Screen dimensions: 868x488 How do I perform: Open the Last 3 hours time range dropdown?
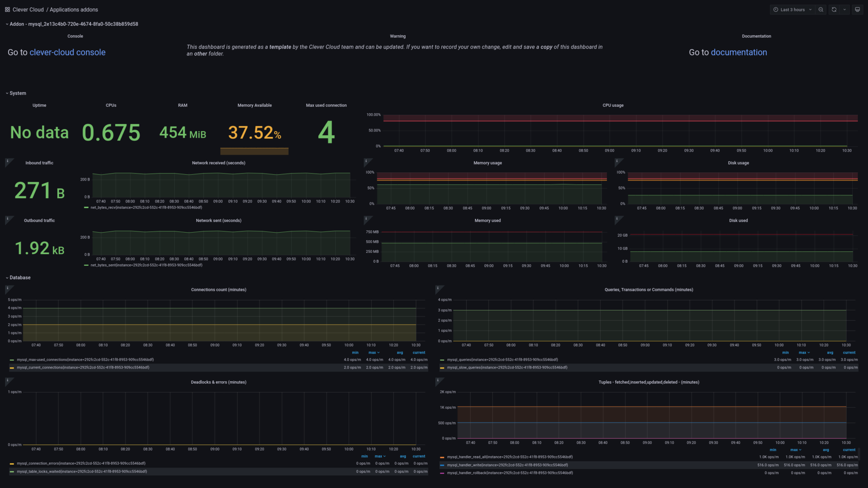coord(792,9)
